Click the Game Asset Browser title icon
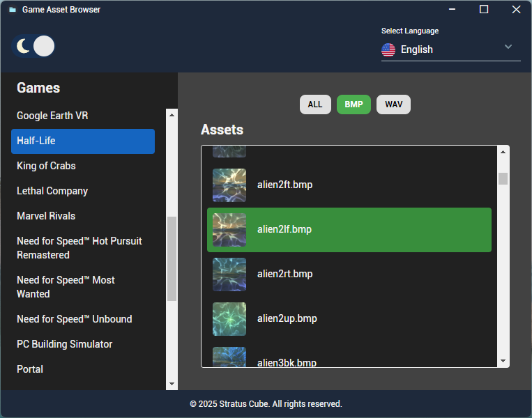532x418 pixels. [13, 10]
